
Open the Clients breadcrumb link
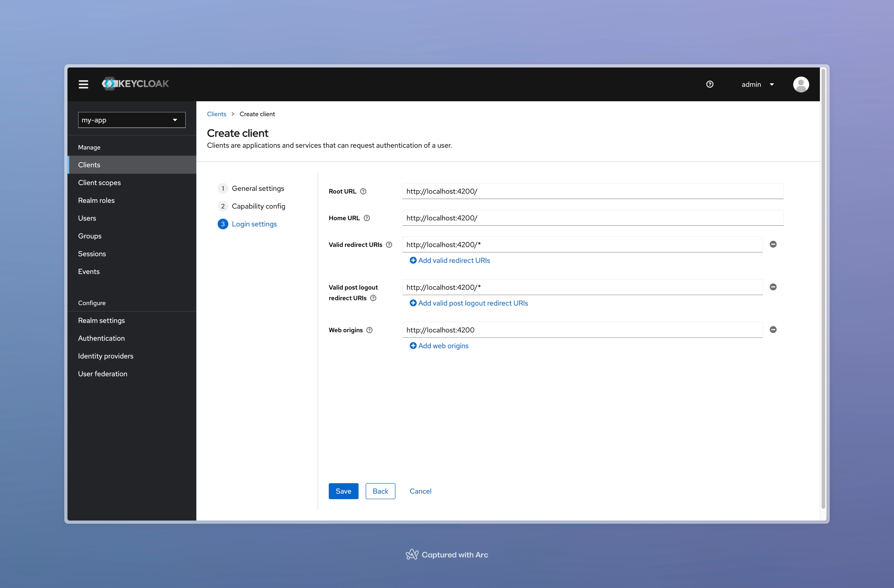point(216,114)
